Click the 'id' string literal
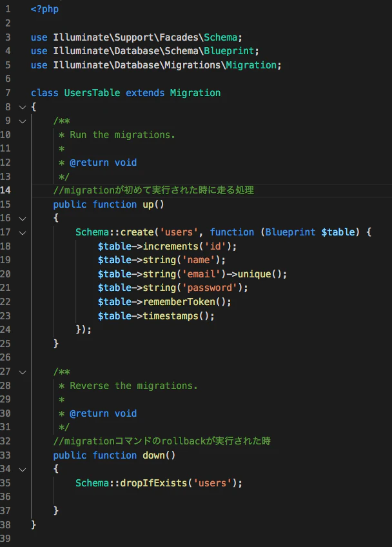Image resolution: width=392 pixels, height=547 pixels. coord(215,246)
